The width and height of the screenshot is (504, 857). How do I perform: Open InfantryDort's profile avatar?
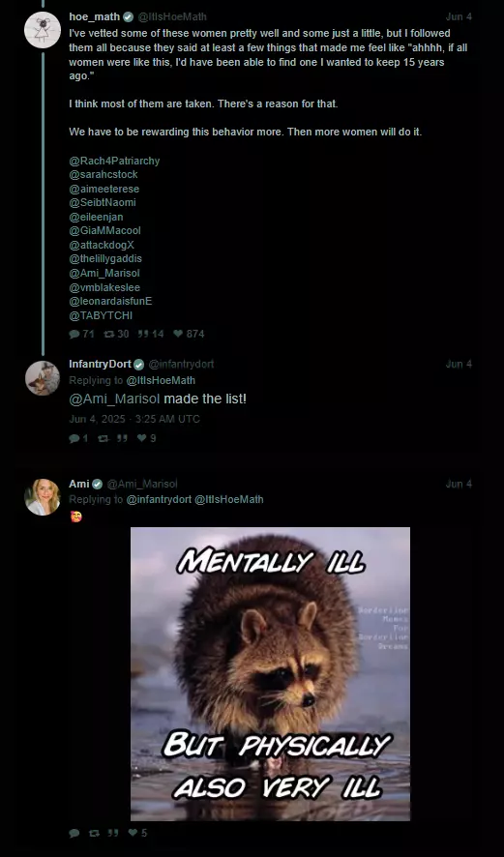pyautogui.click(x=43, y=377)
